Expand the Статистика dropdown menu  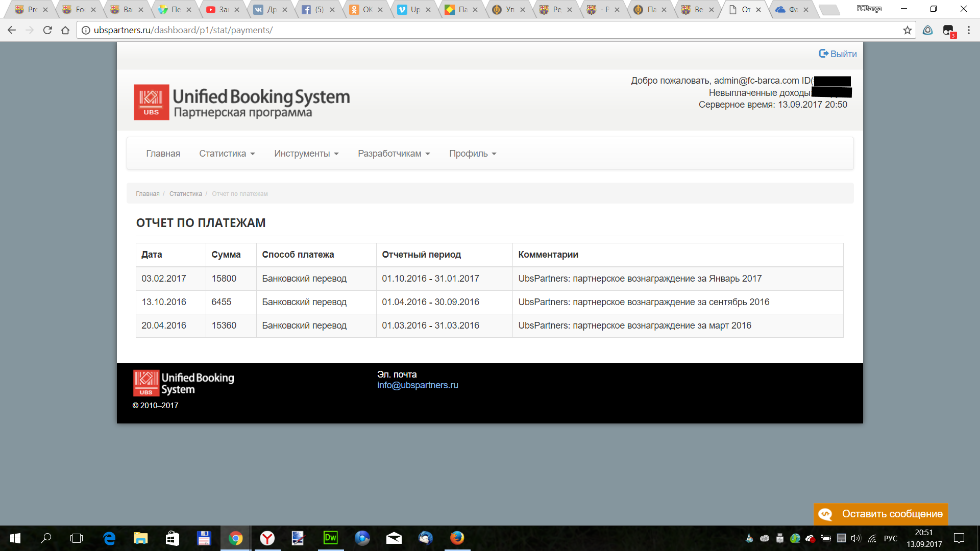click(227, 154)
